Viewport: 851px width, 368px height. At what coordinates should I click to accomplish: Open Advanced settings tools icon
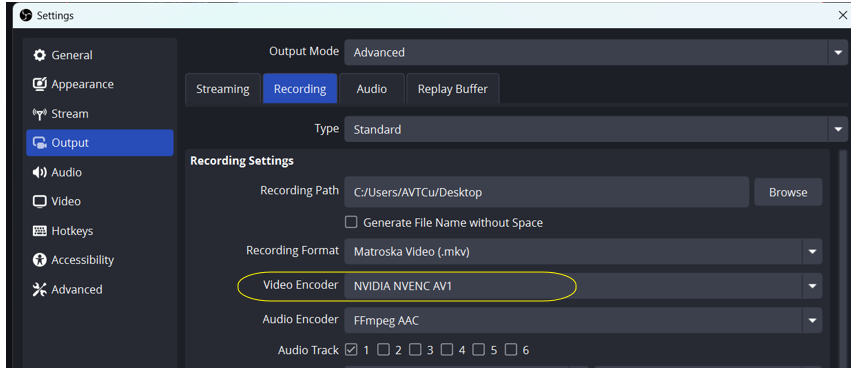[39, 289]
